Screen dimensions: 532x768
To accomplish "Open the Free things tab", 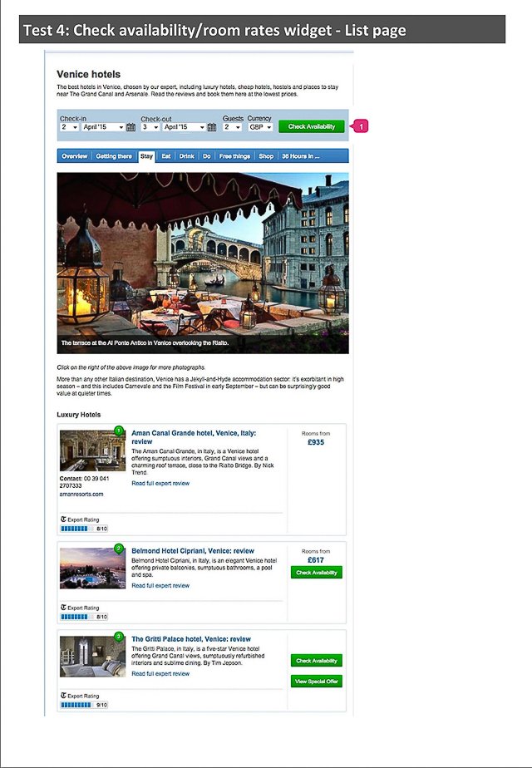I will pos(234,156).
